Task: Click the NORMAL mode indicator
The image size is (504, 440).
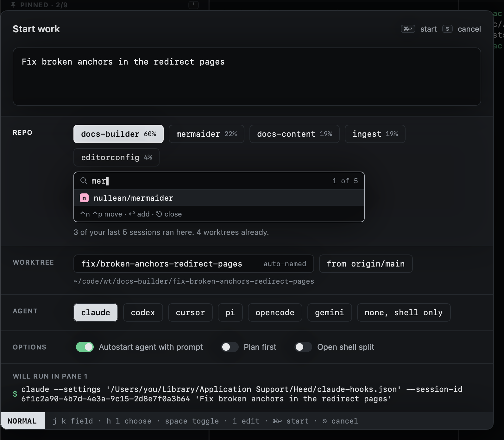Action: pyautogui.click(x=22, y=421)
